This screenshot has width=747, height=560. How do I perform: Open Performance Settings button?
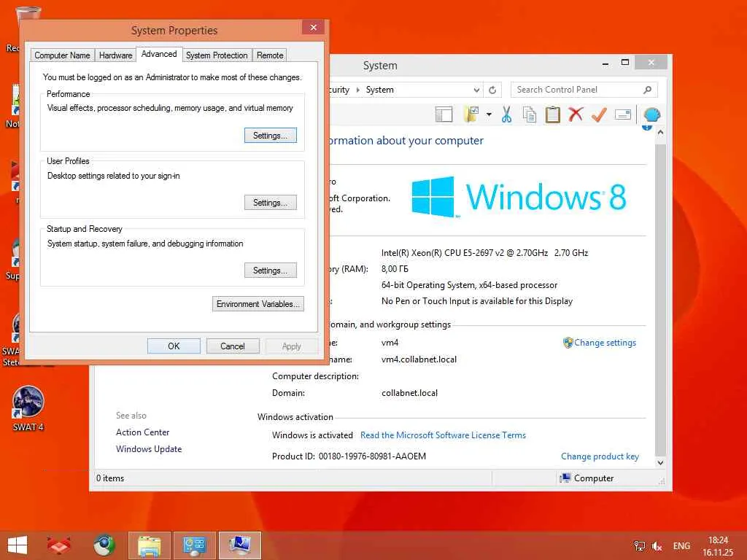[x=270, y=136]
